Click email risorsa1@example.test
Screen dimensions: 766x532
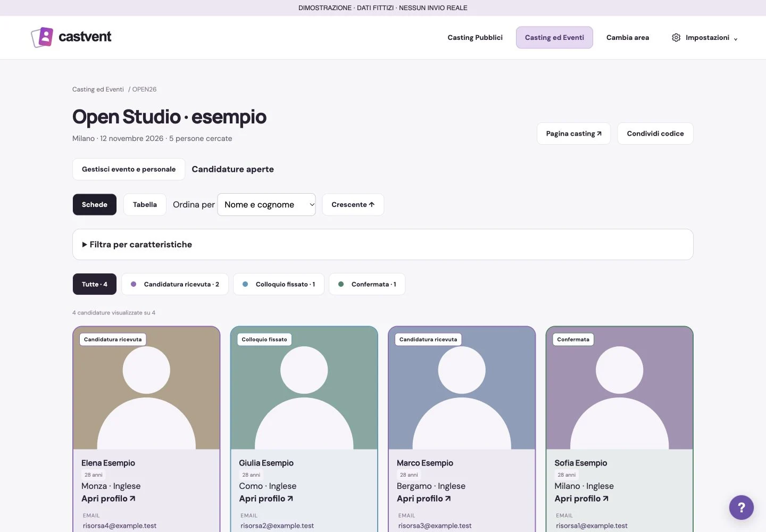pyautogui.click(x=592, y=526)
